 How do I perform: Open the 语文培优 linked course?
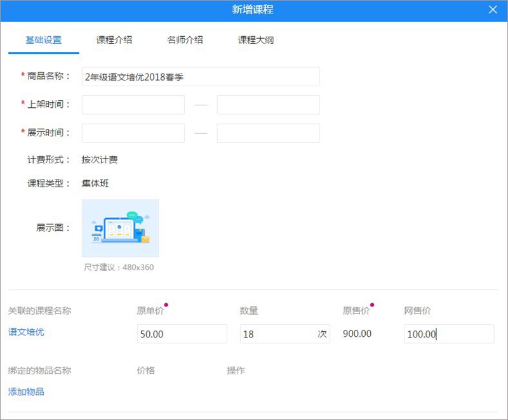(26, 332)
